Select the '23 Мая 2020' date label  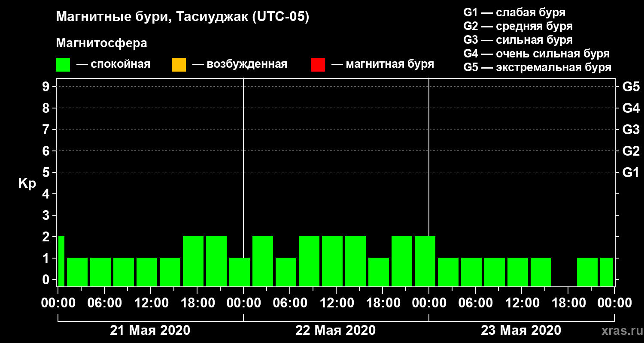click(521, 331)
